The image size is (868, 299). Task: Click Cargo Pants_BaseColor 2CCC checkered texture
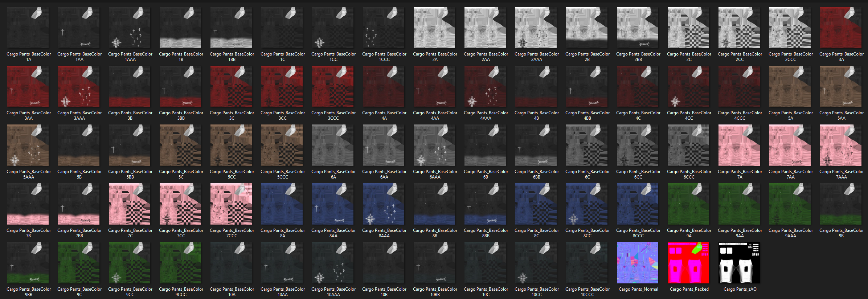click(x=790, y=28)
